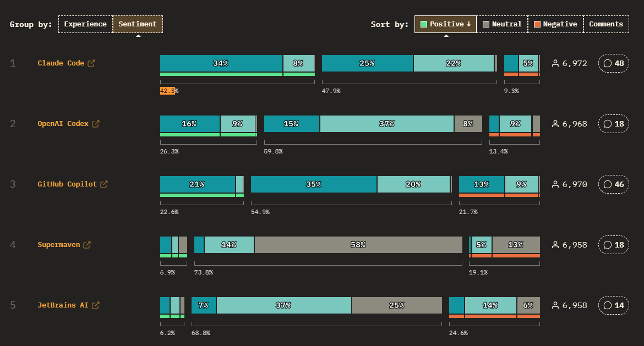Group results by Sentiment
Screen dimensions: 644x346
[138, 24]
